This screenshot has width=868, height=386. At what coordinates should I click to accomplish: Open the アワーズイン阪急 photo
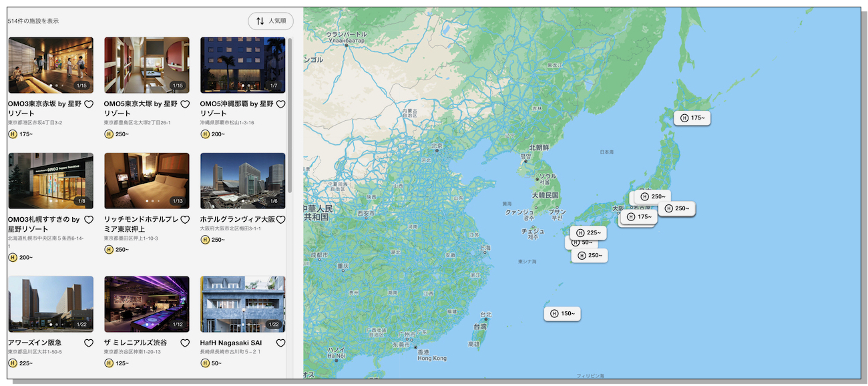(51, 305)
